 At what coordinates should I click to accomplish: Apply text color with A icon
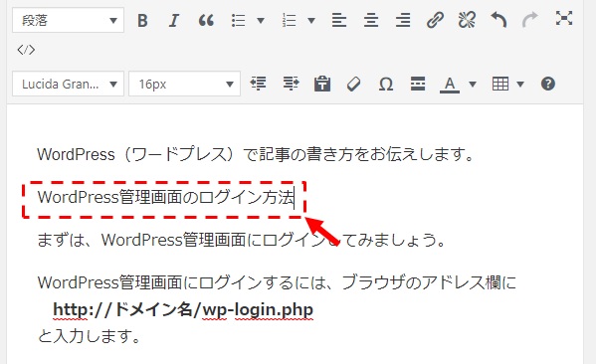[450, 84]
